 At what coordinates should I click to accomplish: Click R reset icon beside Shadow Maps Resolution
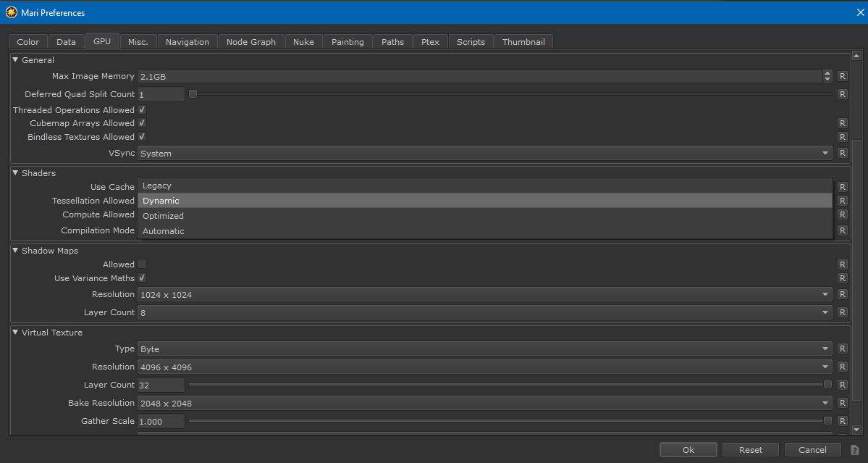(842, 294)
